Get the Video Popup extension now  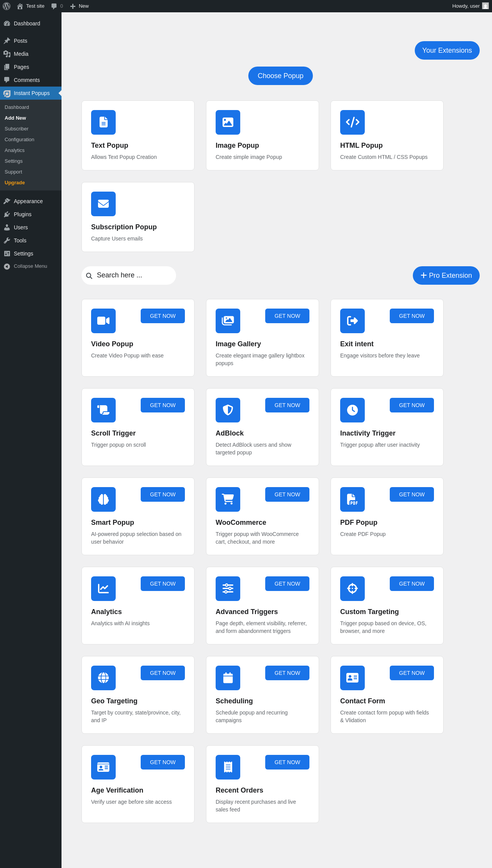click(163, 316)
